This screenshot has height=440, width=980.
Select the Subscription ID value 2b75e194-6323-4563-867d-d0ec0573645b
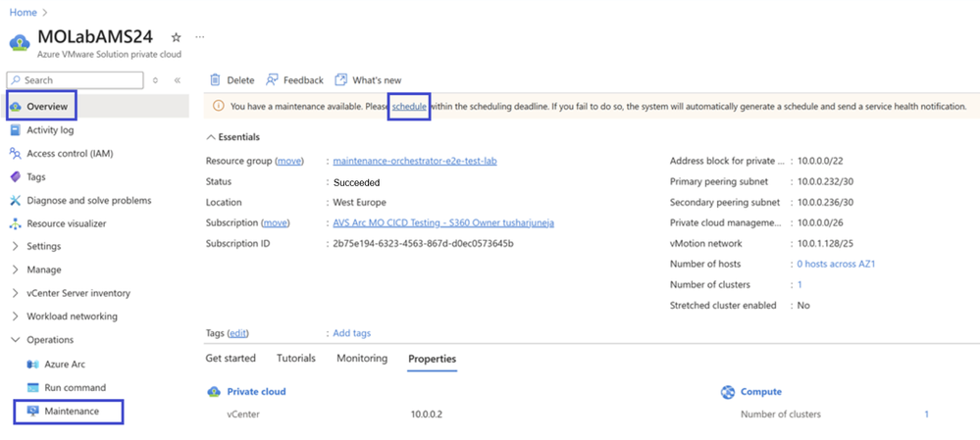point(423,243)
